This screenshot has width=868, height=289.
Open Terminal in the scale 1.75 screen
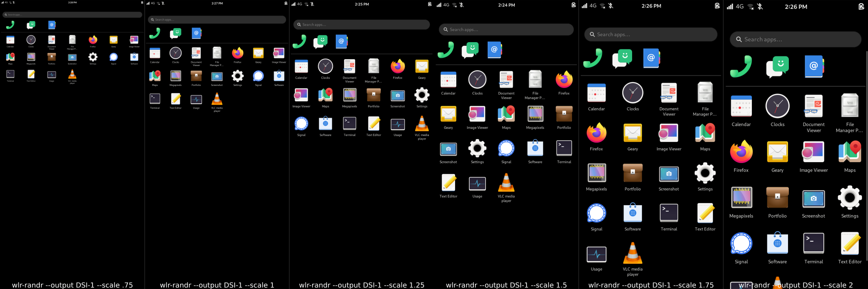coord(669,213)
